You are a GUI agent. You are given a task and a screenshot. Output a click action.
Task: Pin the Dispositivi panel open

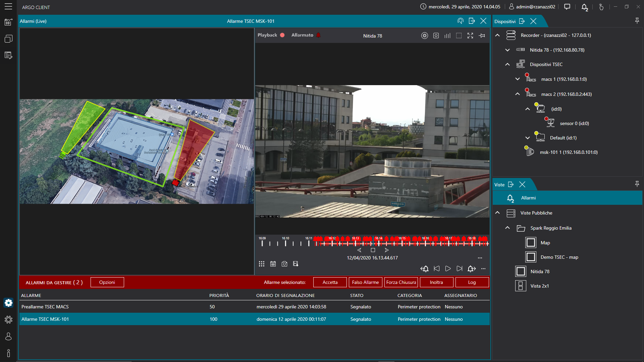pos(637,20)
